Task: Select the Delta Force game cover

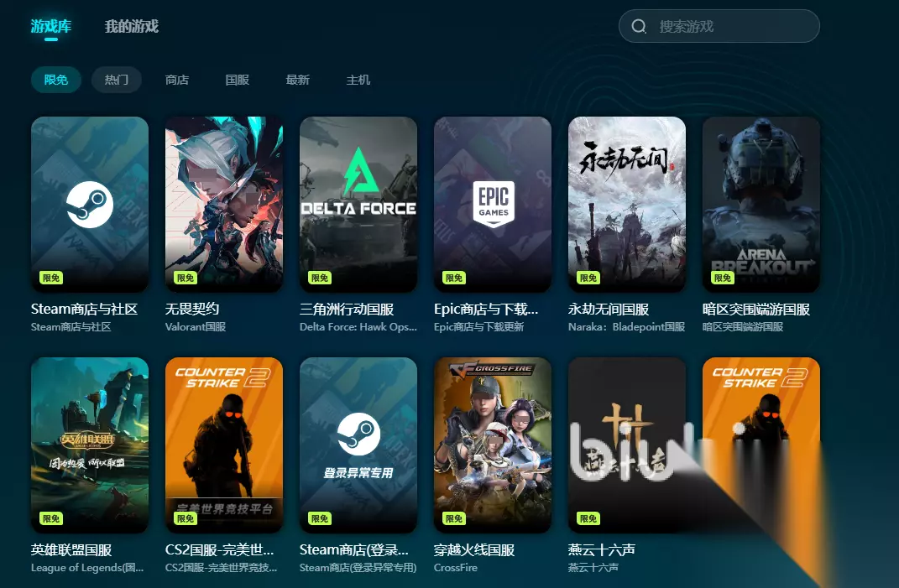Action: (x=358, y=204)
